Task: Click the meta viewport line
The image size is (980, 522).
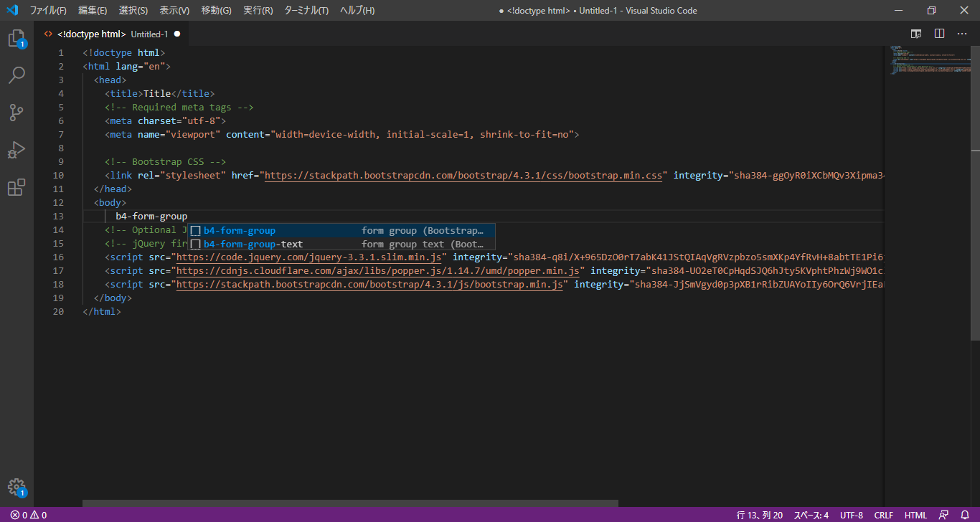Action: point(341,135)
